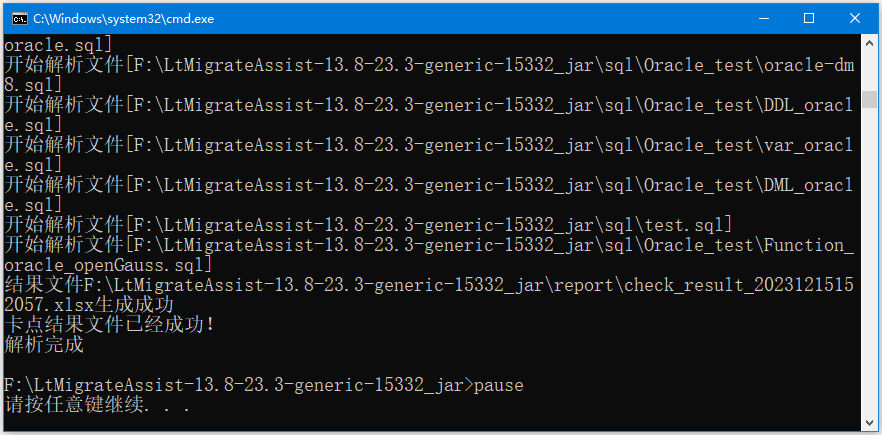Viewport: 882px width, 435px height.
Task: Maximize the command prompt window
Action: 809,19
